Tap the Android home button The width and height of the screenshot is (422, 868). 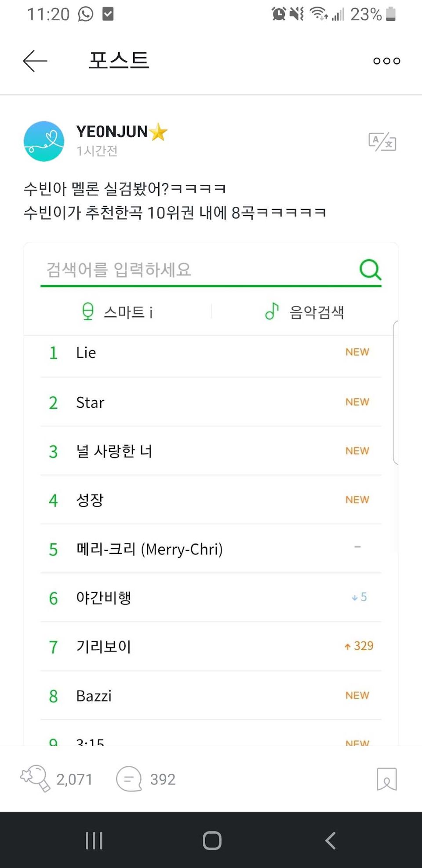(x=212, y=840)
